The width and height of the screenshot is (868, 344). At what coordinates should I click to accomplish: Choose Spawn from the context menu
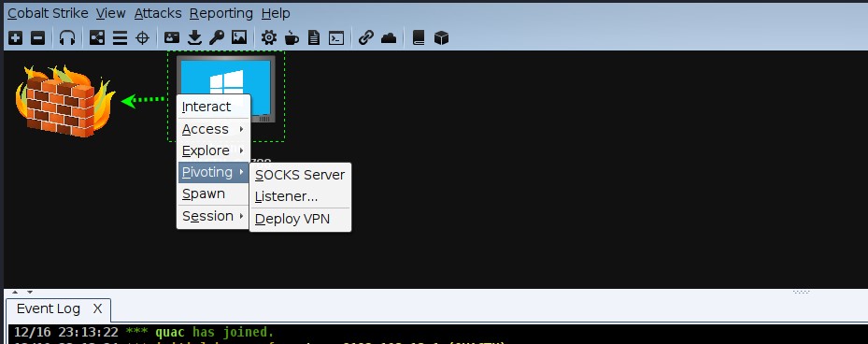click(213, 193)
